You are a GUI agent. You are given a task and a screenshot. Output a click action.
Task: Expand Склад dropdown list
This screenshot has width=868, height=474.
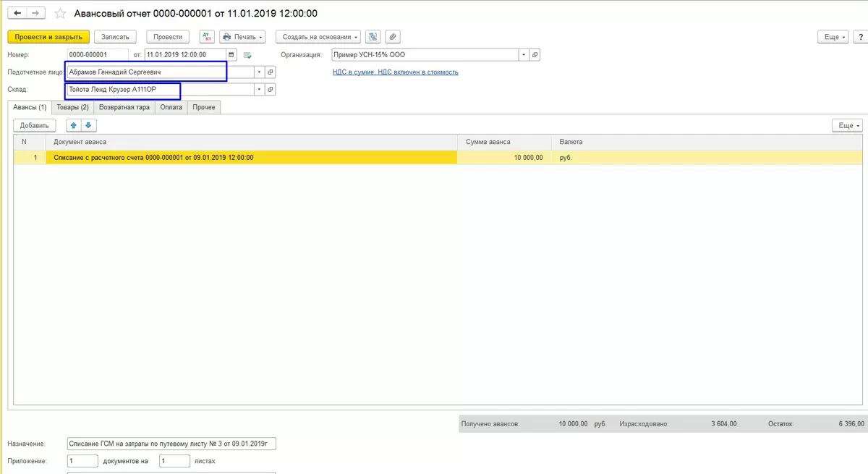[259, 90]
